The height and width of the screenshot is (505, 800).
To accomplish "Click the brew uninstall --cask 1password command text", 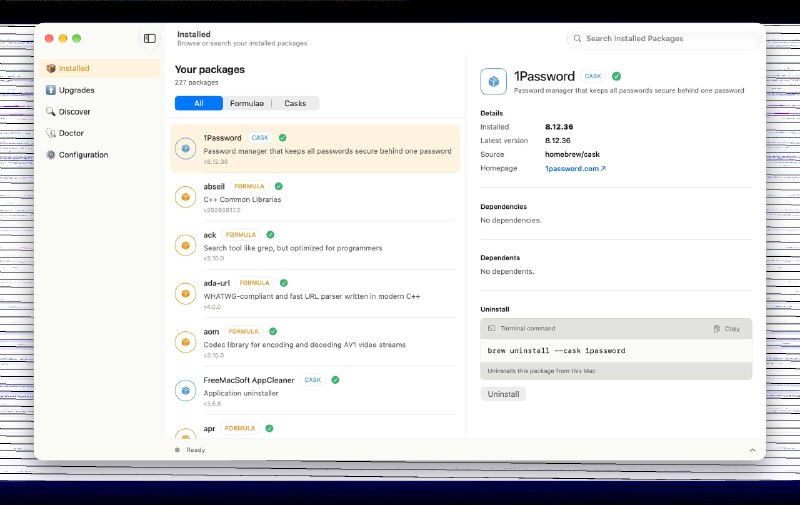I will click(556, 351).
